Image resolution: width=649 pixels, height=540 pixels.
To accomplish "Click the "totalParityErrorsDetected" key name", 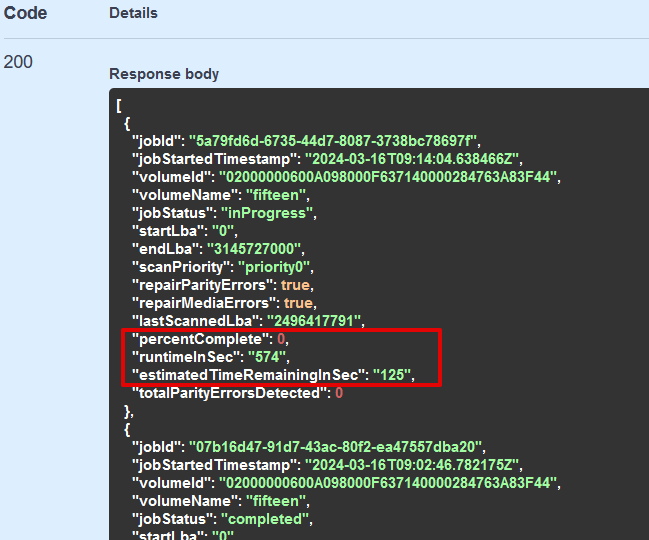I will click(229, 393).
